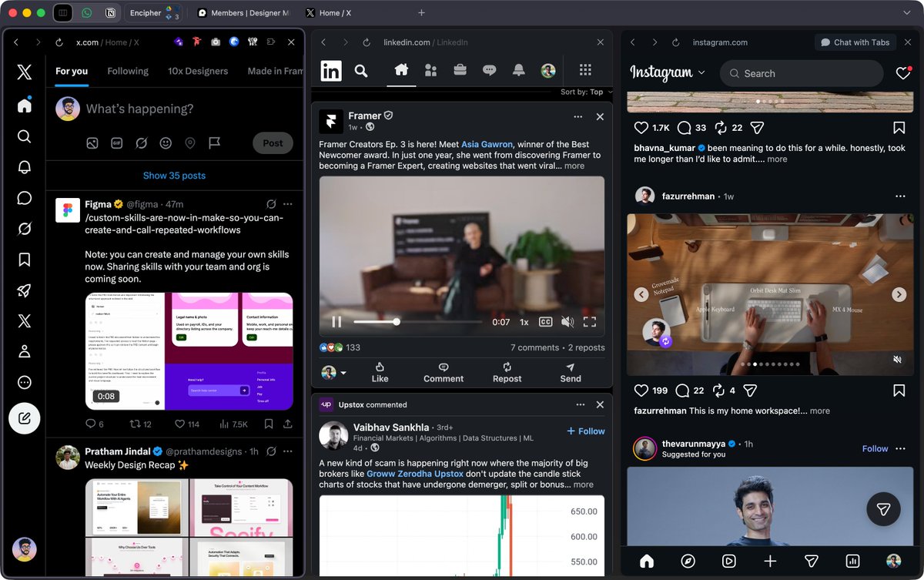Screen dimensions: 924x580
Task: Toggle closed captions on the Framer video
Action: coord(545,322)
